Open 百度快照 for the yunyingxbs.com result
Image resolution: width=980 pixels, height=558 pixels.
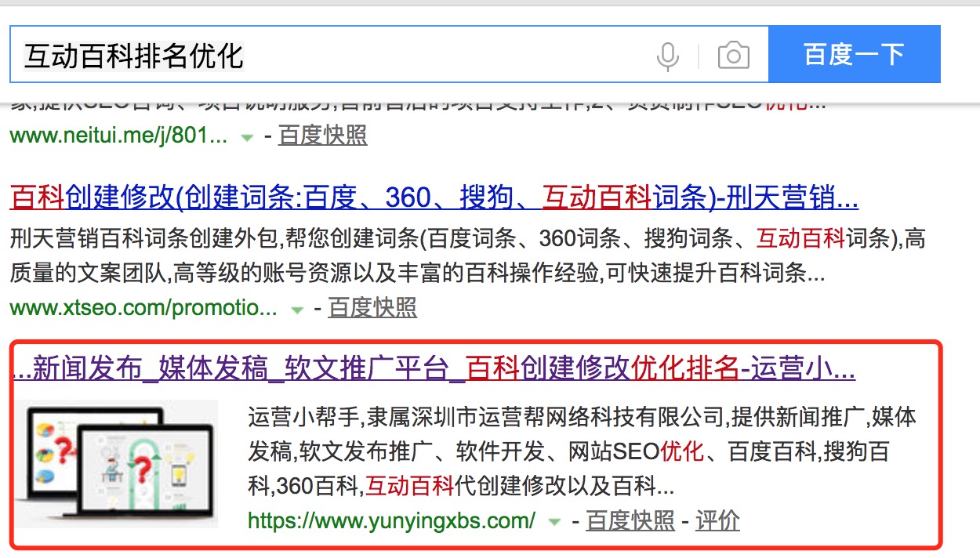630,520
